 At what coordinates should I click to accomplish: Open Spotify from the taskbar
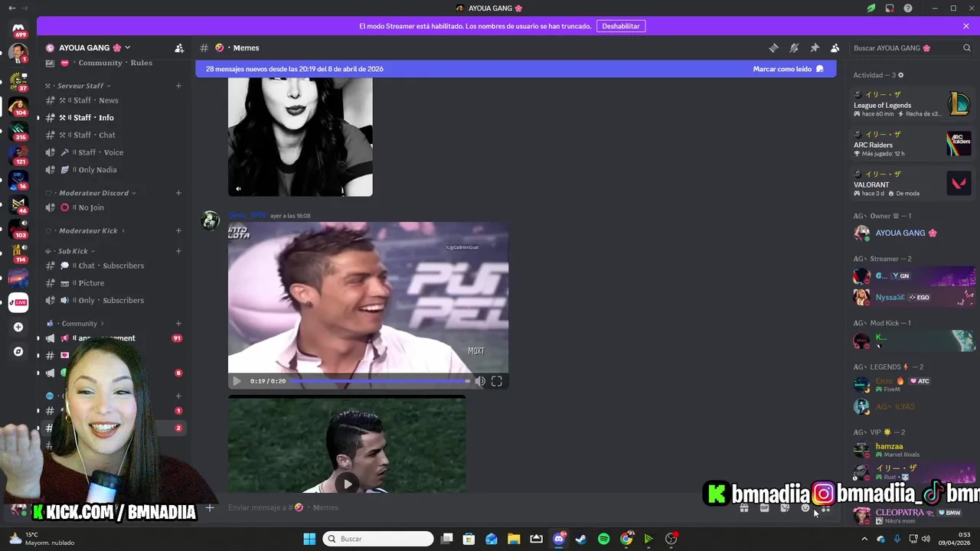click(603, 539)
